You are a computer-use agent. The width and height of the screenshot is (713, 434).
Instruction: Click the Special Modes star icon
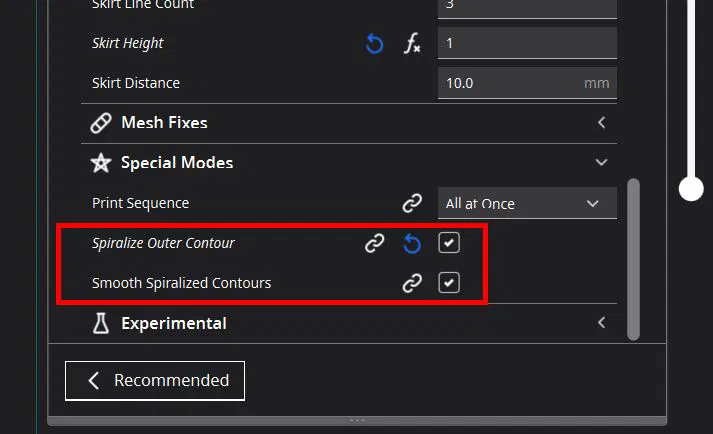click(x=100, y=163)
